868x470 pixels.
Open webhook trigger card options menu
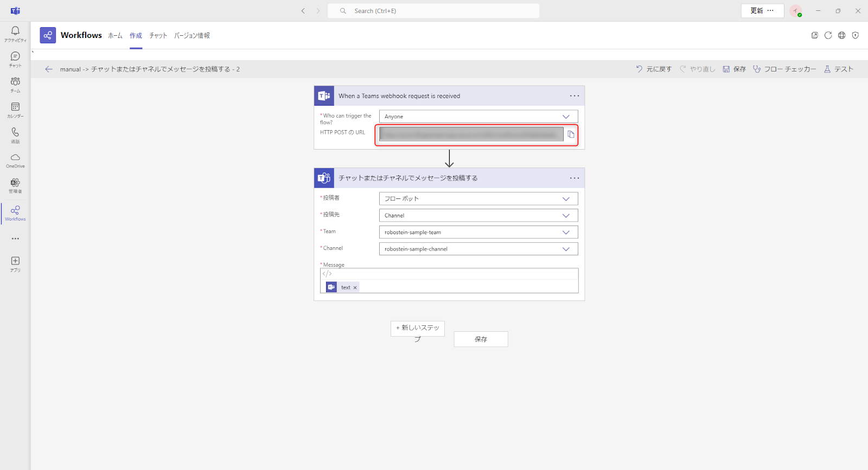[x=575, y=96]
